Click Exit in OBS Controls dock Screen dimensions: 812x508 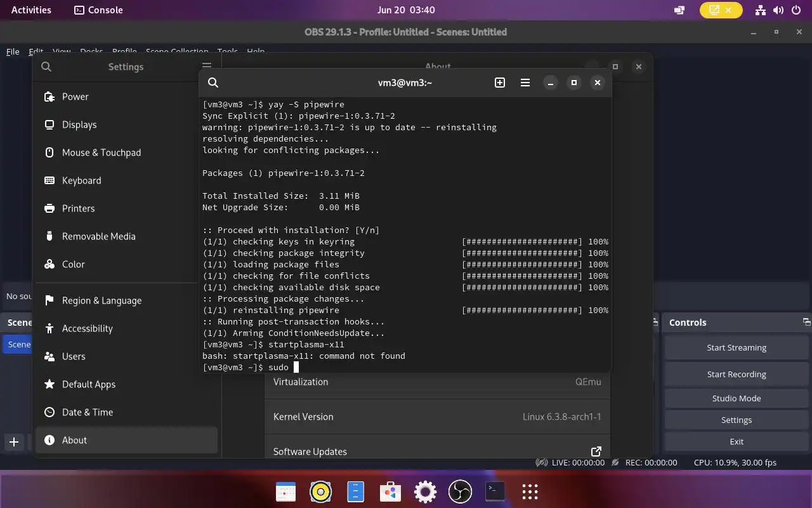pyautogui.click(x=737, y=441)
